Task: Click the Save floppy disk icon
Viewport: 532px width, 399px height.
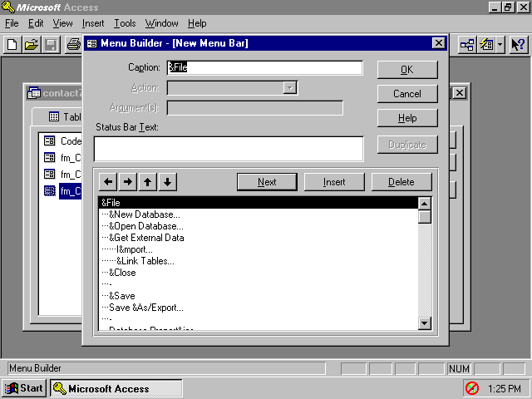Action: pyautogui.click(x=51, y=45)
